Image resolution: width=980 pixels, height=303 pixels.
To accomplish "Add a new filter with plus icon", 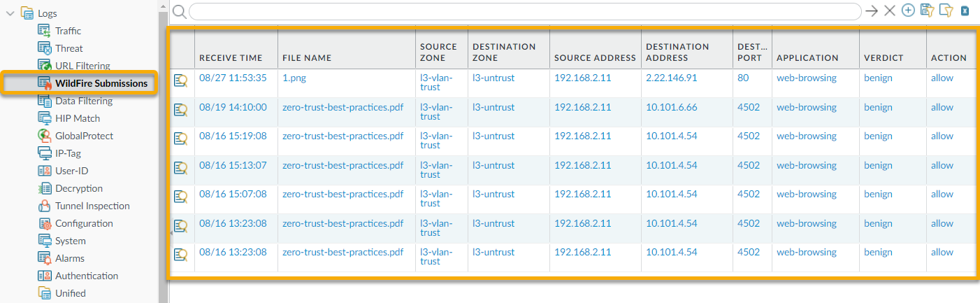I will [908, 10].
